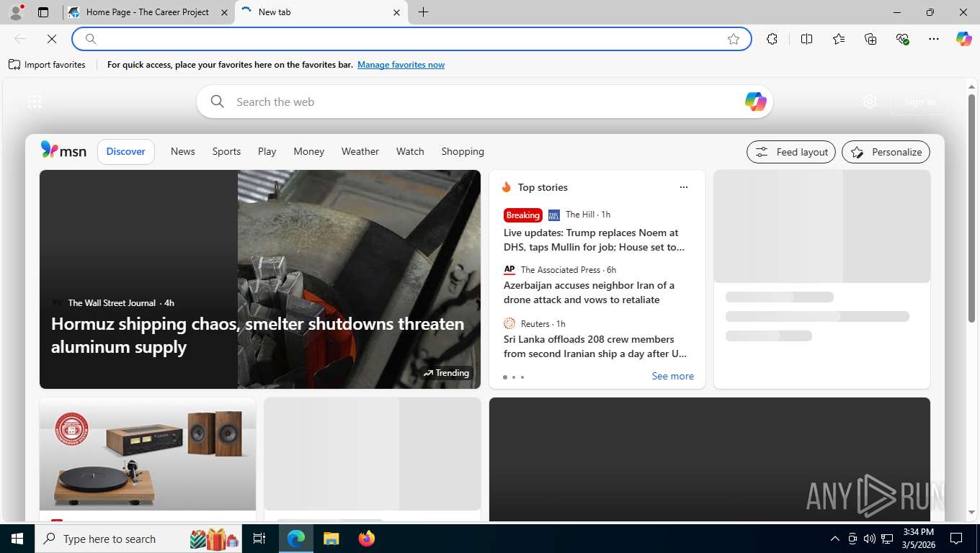Viewport: 980px width, 553px height.
Task: Show hidden tray icons chevron
Action: click(834, 539)
